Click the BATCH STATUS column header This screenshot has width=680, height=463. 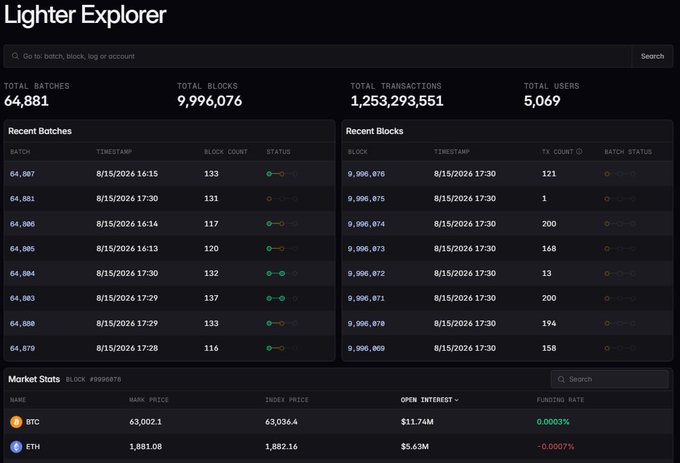(x=628, y=152)
